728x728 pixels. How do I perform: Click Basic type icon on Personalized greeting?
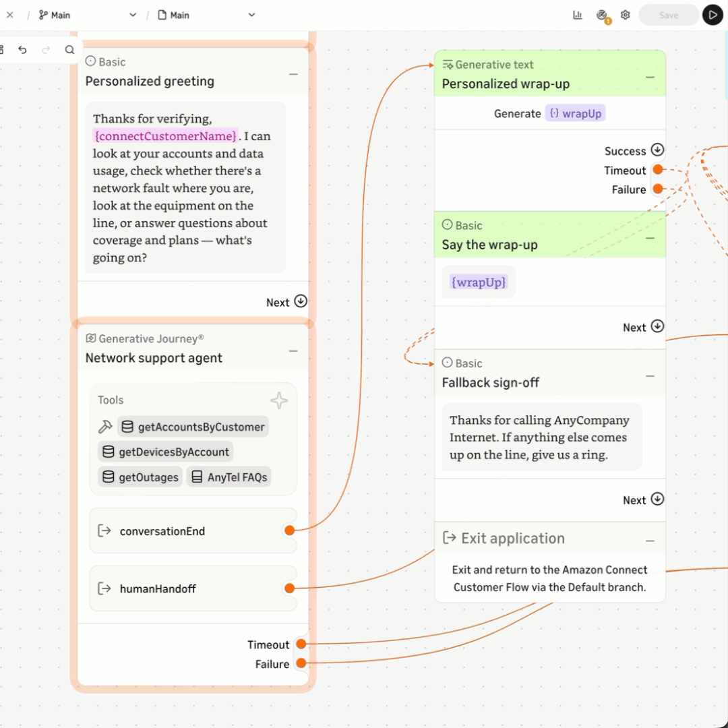click(90, 61)
